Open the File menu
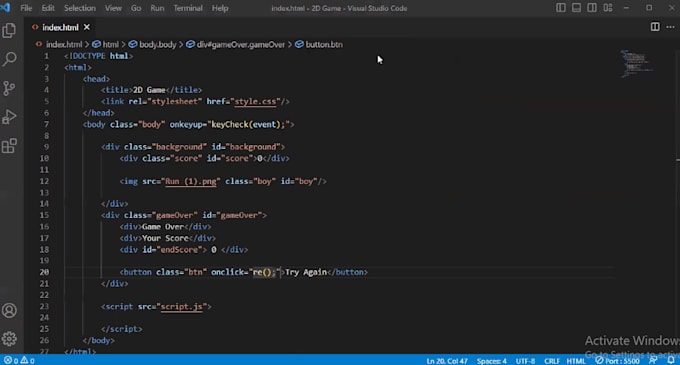Screen dimensions: 680x365 26,8
